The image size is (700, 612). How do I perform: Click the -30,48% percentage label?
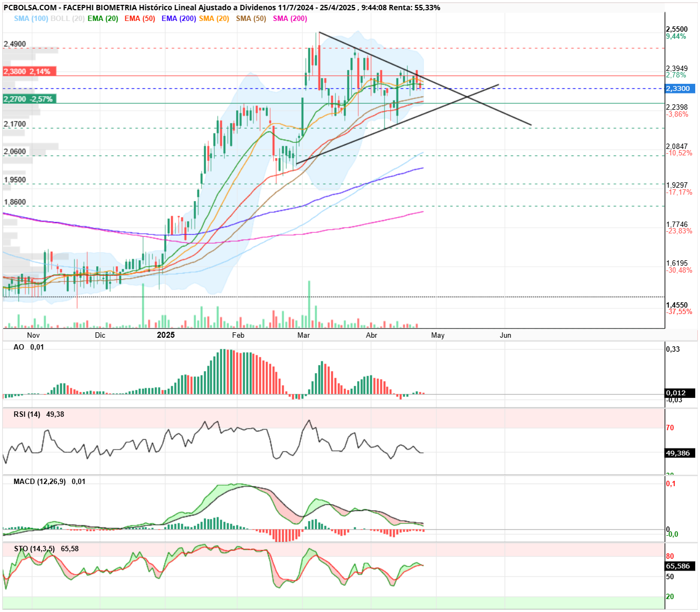[x=680, y=271]
